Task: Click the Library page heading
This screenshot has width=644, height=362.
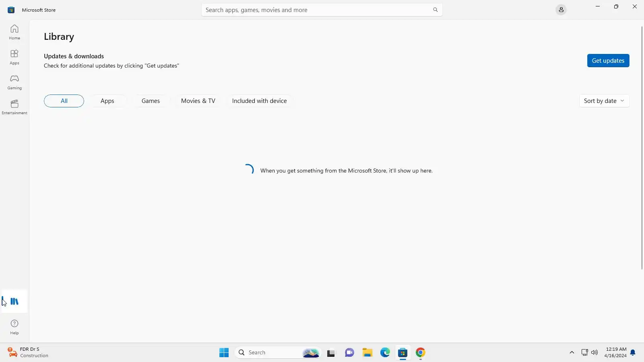Action: click(59, 37)
